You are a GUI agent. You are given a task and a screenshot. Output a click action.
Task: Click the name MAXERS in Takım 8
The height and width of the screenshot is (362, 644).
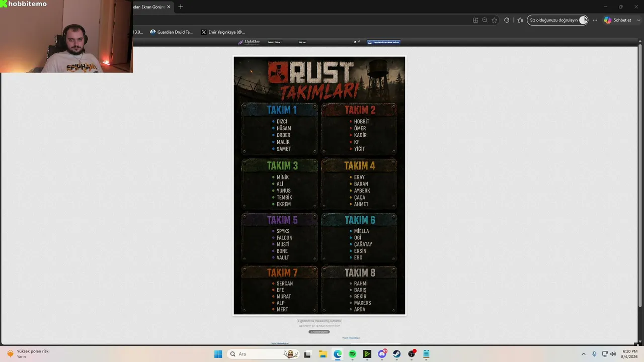363,303
